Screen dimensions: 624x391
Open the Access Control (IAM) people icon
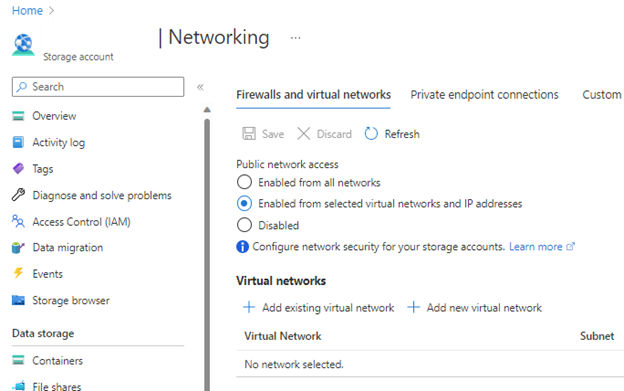tap(18, 221)
